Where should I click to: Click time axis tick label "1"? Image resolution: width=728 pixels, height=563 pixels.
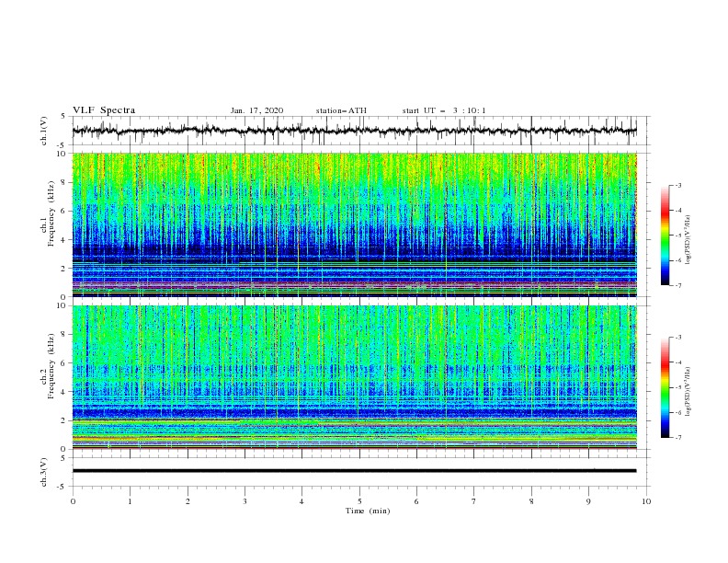point(130,501)
